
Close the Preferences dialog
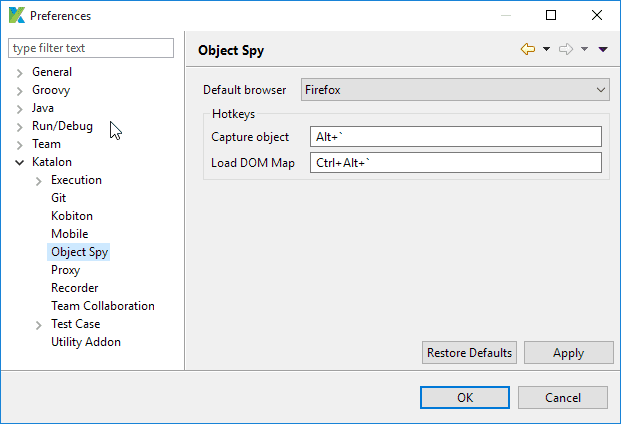point(597,15)
